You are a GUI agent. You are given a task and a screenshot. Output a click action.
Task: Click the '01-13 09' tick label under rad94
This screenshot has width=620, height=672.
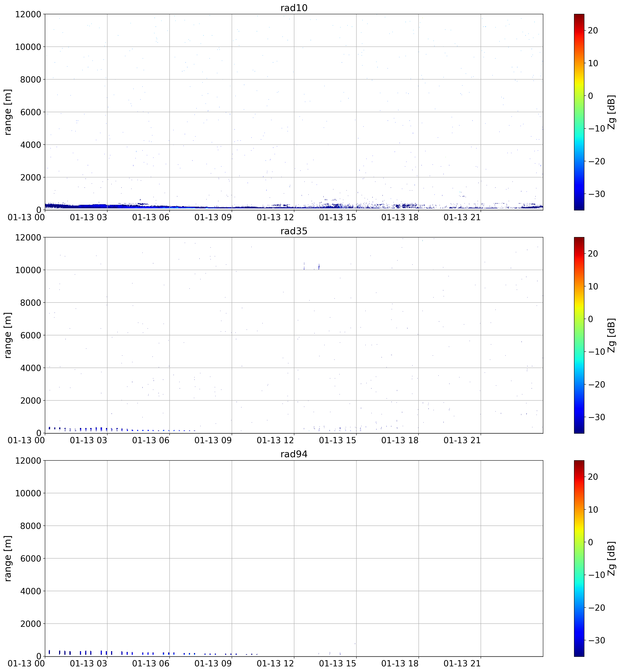coord(213,664)
